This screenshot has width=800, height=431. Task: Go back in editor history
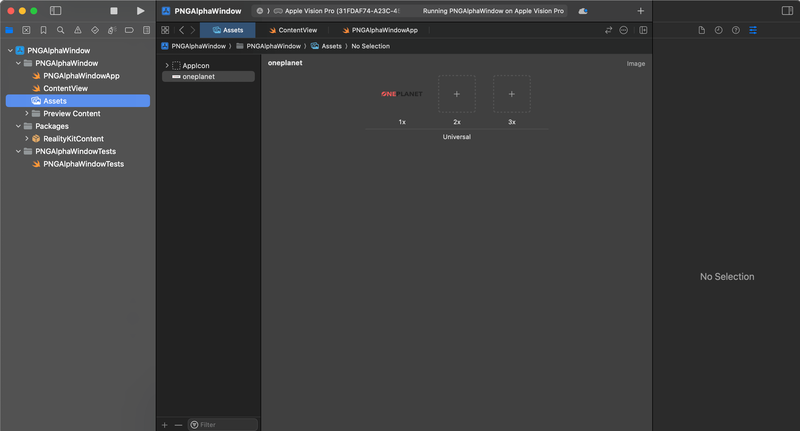coord(181,30)
